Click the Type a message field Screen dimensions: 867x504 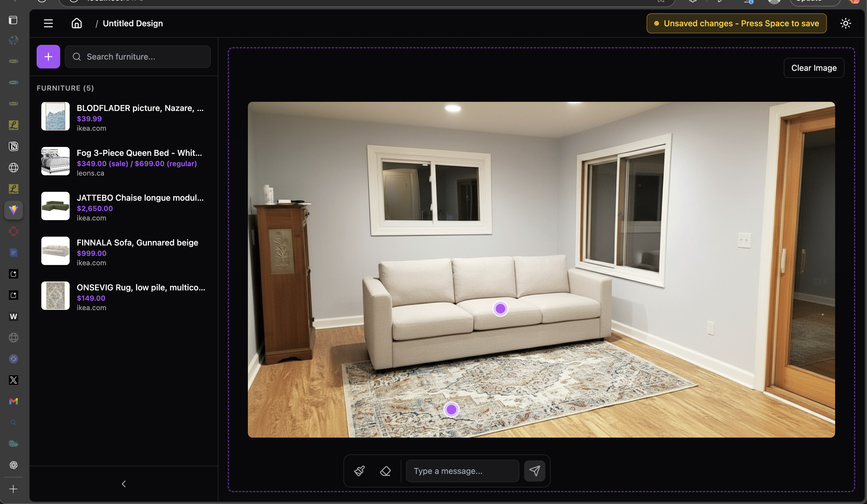[x=462, y=471]
